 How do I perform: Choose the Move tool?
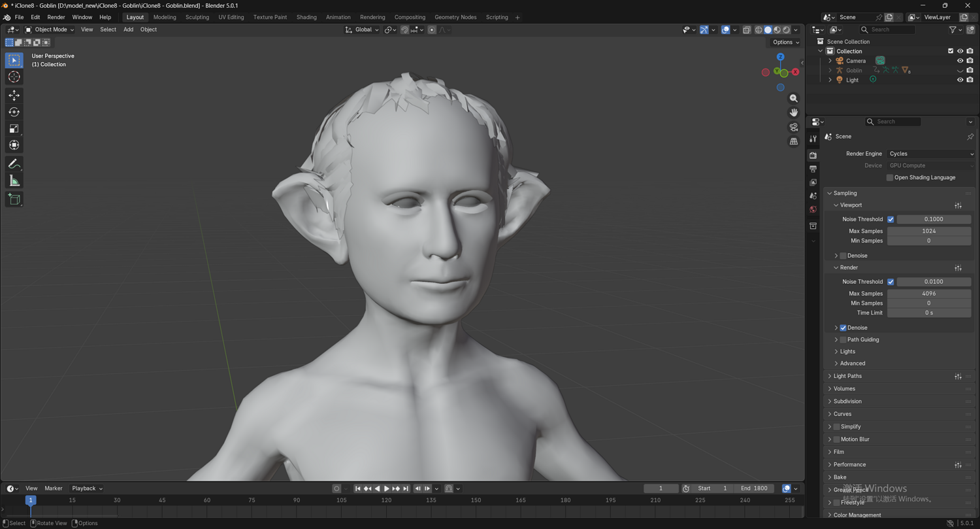point(14,95)
